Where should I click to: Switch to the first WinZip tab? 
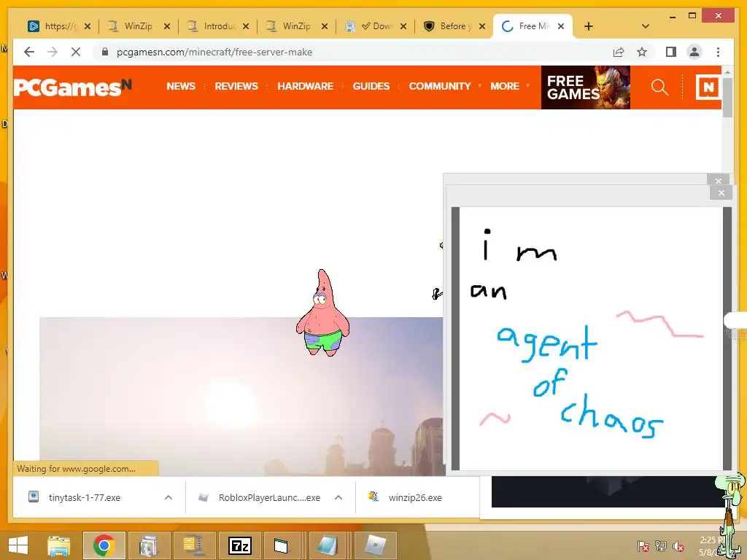click(139, 26)
